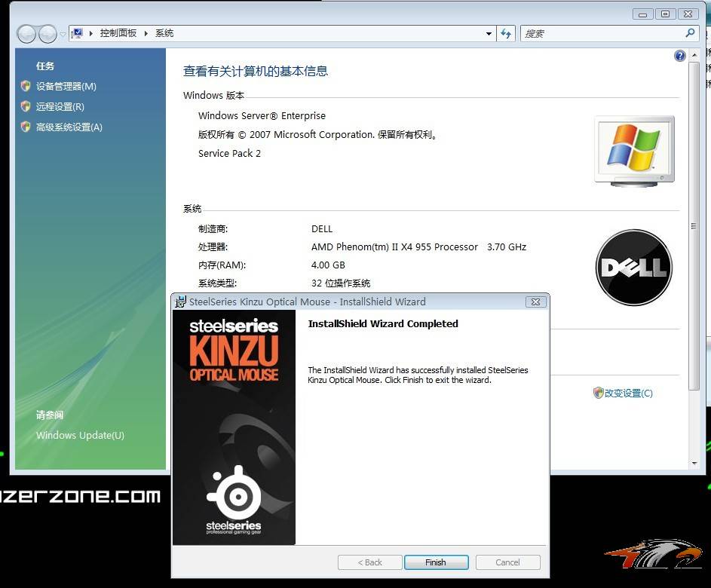This screenshot has width=711, height=588.
Task: Open 设备管理器(M) from the task pane
Action: coord(66,86)
